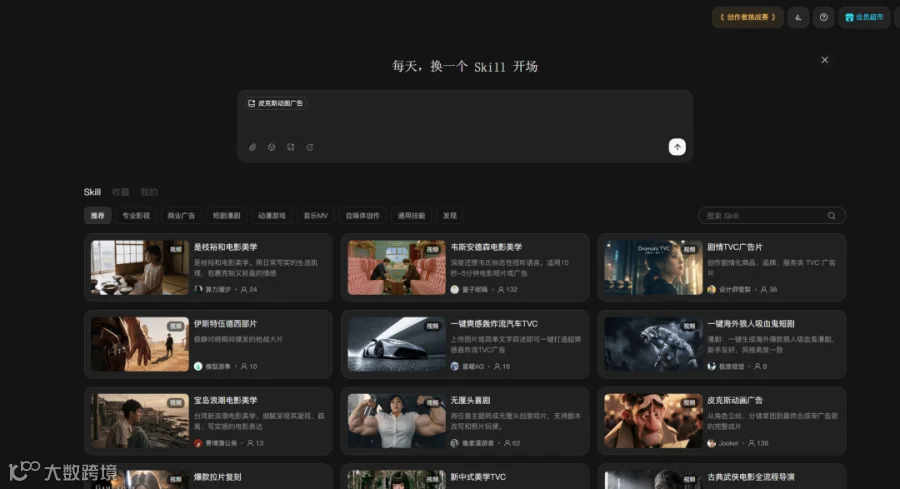Open the 宝岛浪潮电影美学 thumbnail
This screenshot has width=900, height=489.
(139, 421)
